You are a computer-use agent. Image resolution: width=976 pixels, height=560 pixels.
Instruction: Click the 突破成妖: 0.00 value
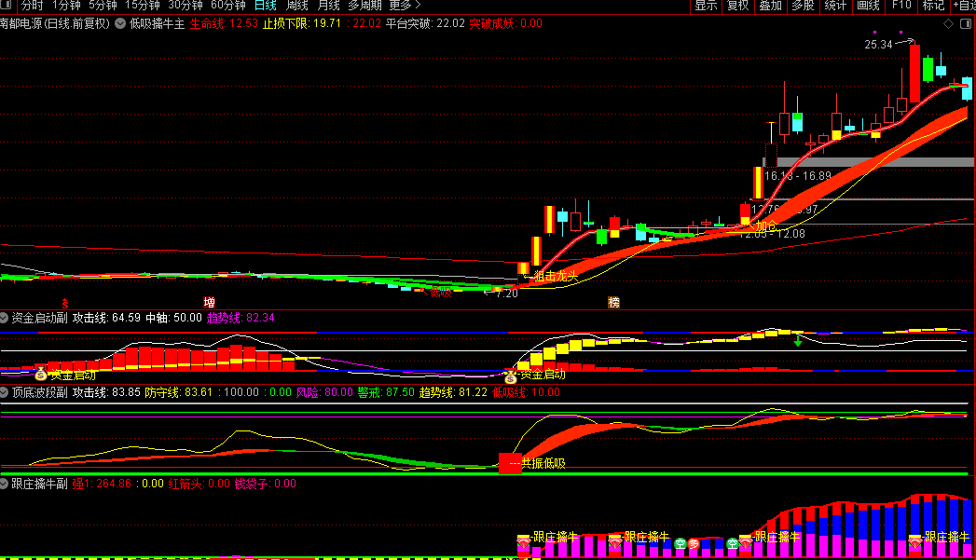(x=505, y=23)
